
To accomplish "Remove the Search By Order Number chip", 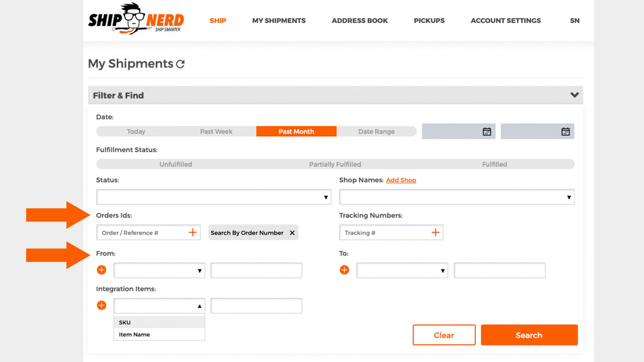I will (292, 233).
